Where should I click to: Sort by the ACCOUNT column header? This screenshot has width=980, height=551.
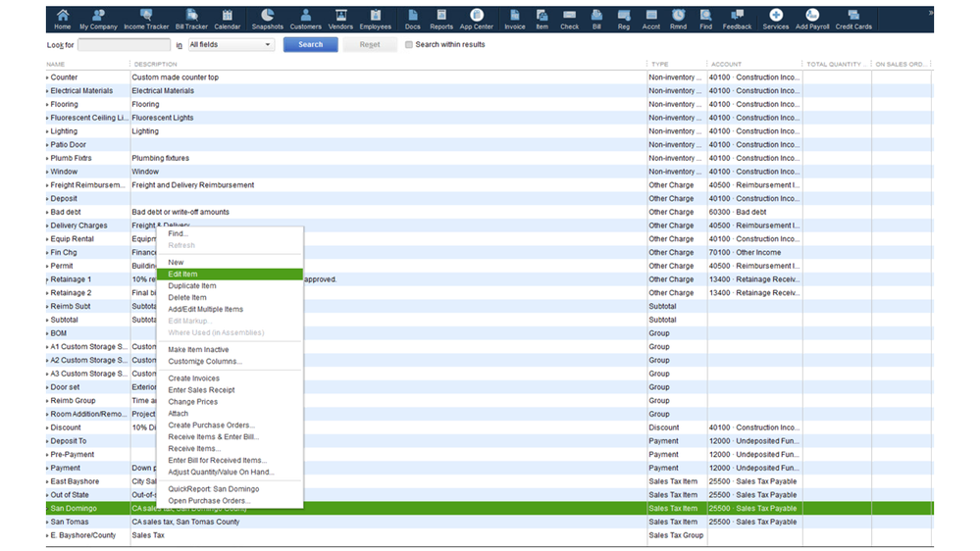tap(726, 65)
